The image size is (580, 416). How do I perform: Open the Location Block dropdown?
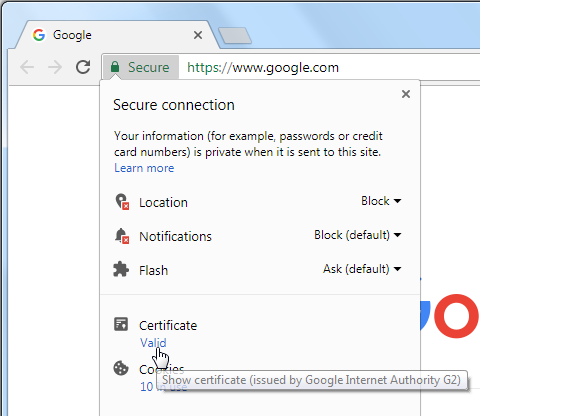click(381, 201)
